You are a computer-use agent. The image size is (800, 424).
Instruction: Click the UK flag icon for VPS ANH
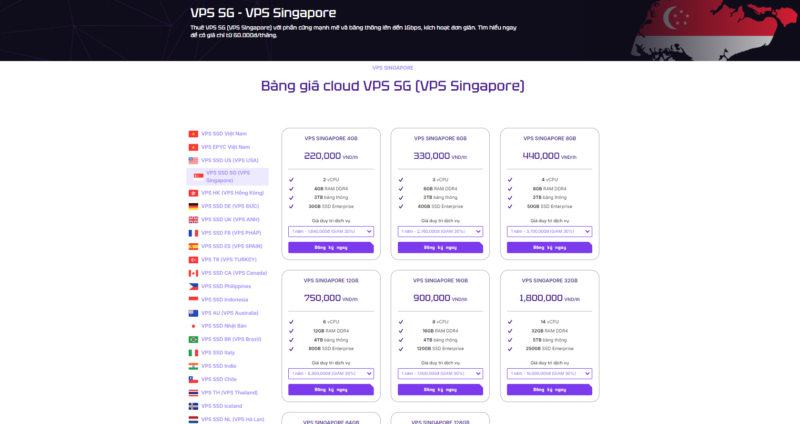193,220
